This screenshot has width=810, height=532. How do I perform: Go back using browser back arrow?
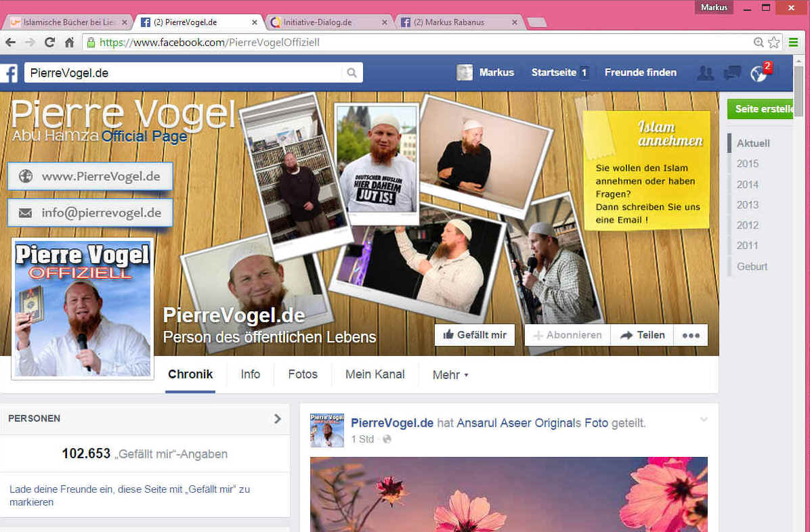[10, 43]
